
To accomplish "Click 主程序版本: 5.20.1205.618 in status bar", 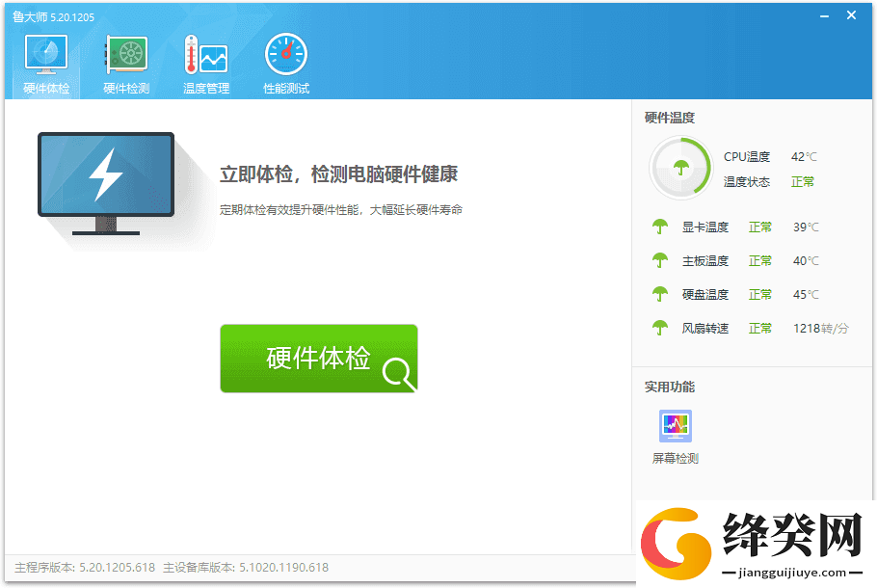I will (x=85, y=568).
